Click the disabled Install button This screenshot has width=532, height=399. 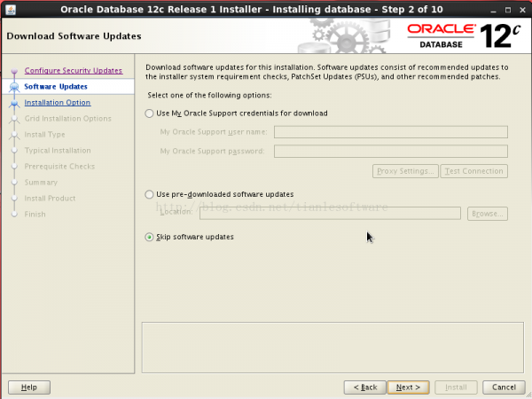coord(456,387)
